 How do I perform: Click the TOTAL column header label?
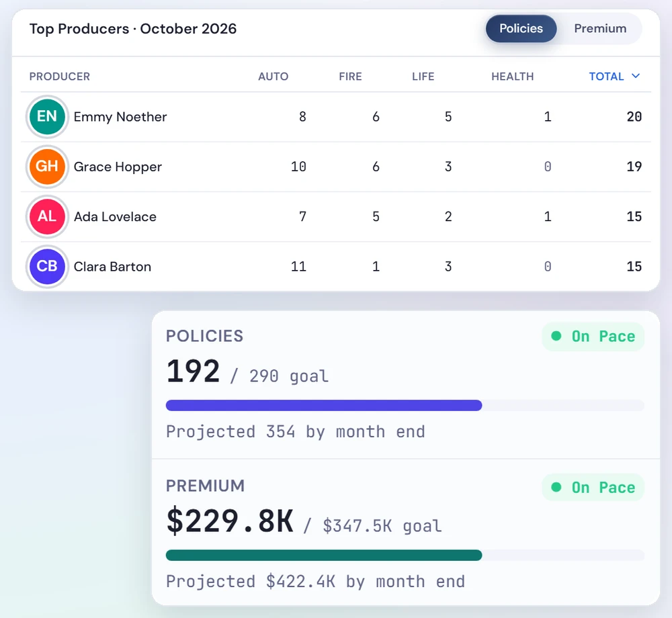click(606, 77)
